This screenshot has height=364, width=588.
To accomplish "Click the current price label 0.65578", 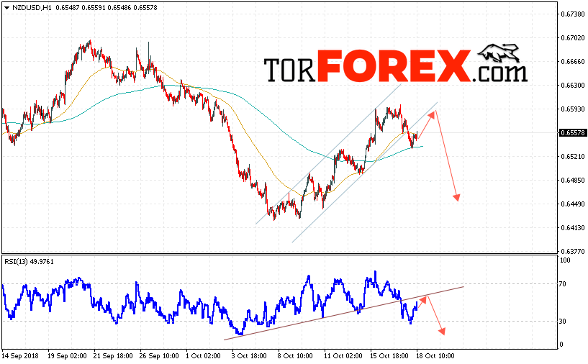I will (572, 132).
